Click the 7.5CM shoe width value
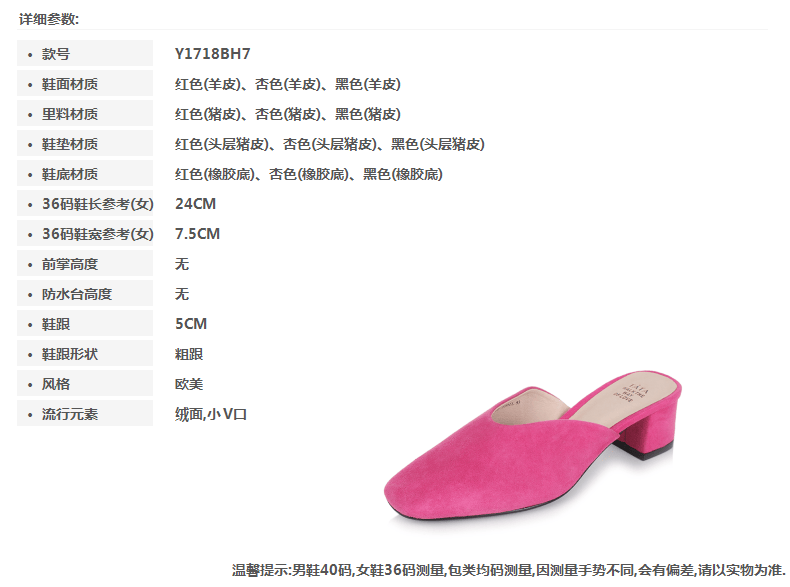This screenshot has width=790, height=587. pos(198,233)
